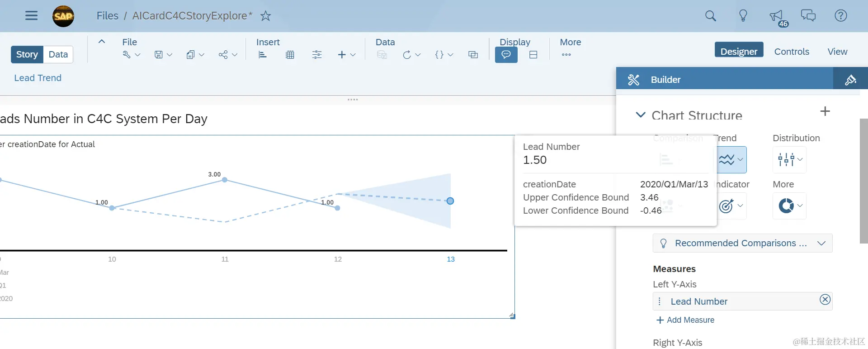Collapse the Chart Structure section
The height and width of the screenshot is (349, 868).
(x=641, y=115)
